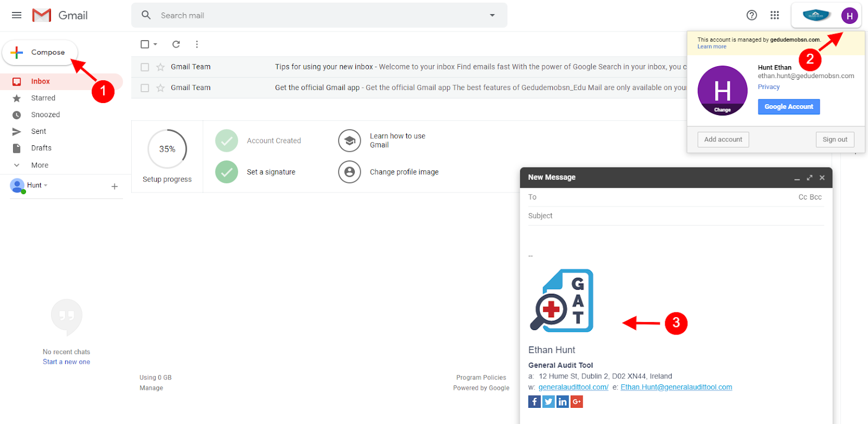
Task: Star the 'Tips for using your new inbox' email
Action: [161, 67]
